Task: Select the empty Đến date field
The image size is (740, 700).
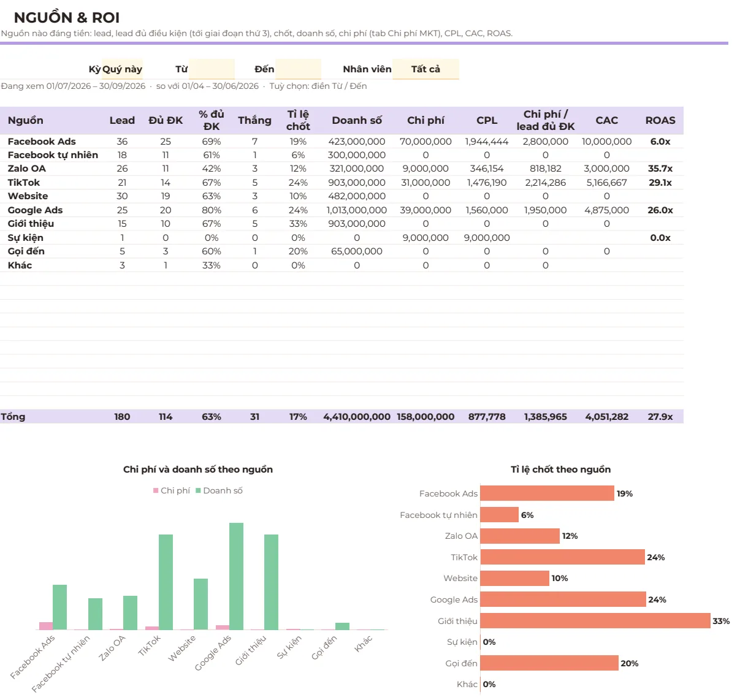Action: coord(298,69)
